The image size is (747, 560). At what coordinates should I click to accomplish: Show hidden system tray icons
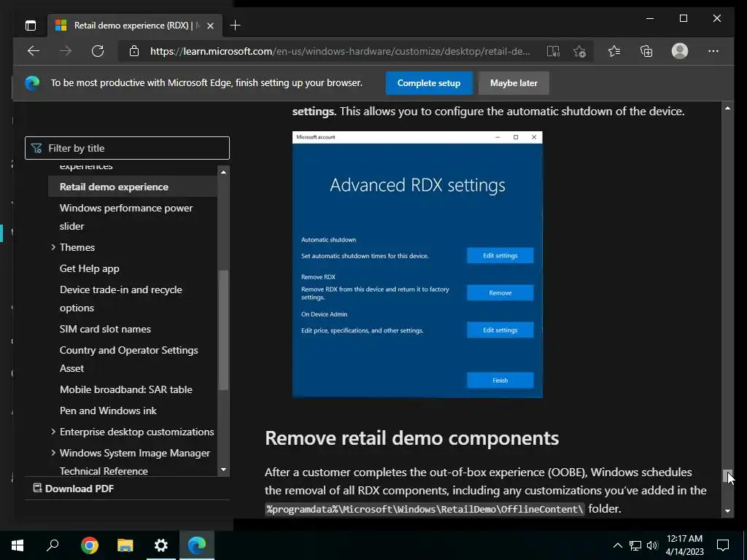pyautogui.click(x=617, y=545)
